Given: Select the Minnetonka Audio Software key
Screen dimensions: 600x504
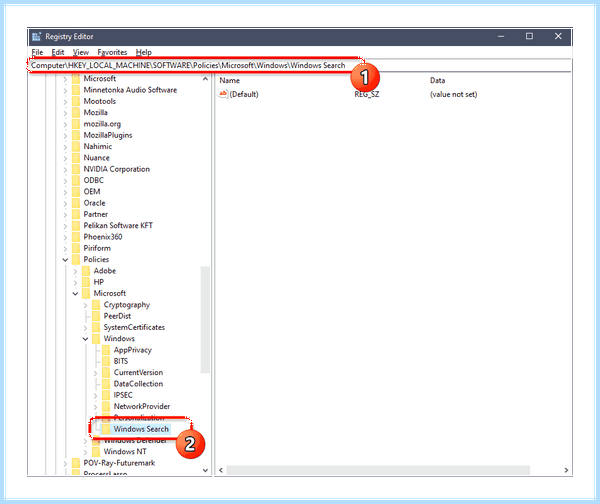Looking at the screenshot, I should (x=130, y=90).
